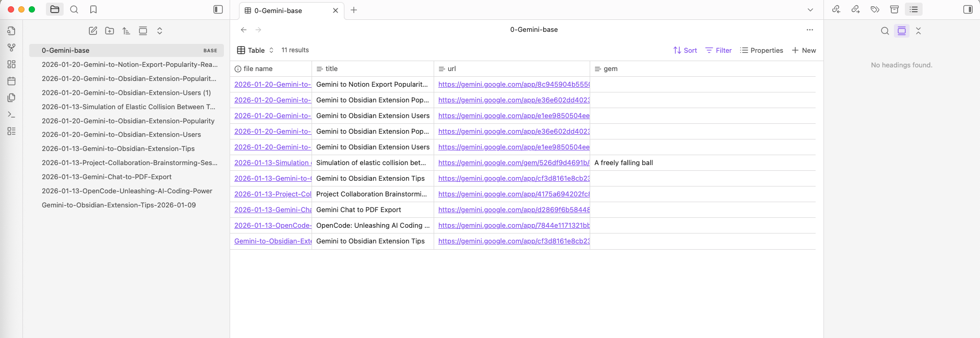Toggle auto-reveal current file icon

point(143,31)
